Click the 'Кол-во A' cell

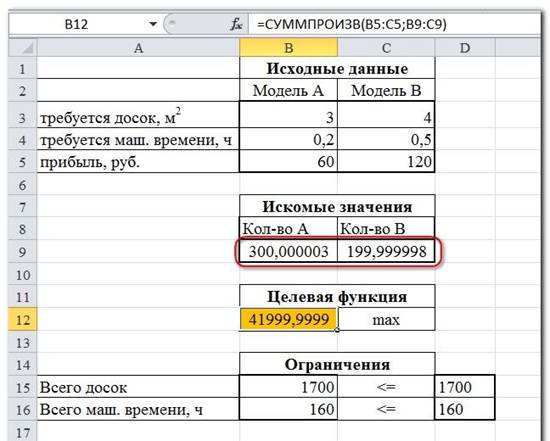(288, 229)
